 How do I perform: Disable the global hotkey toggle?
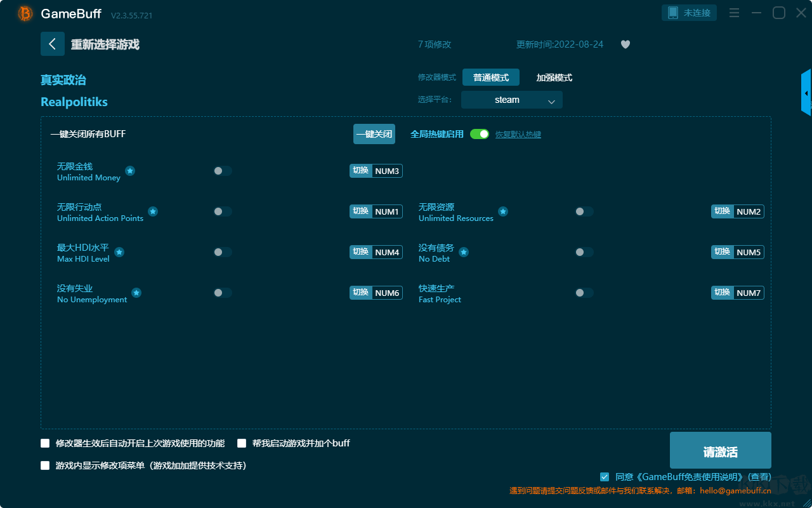point(480,134)
